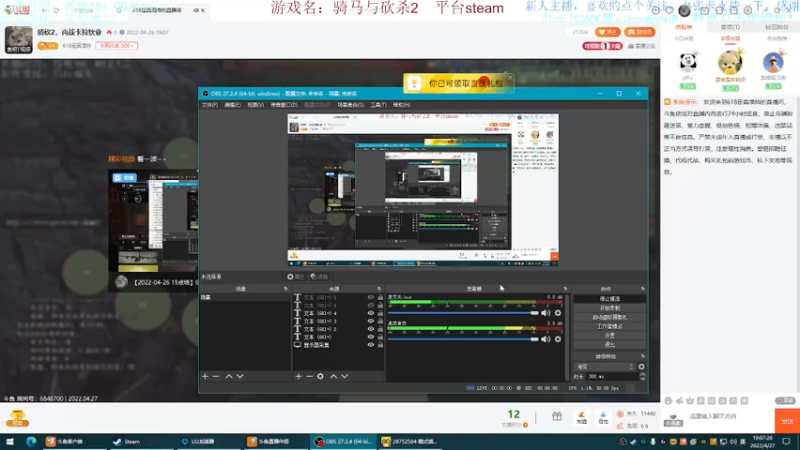Pop out the Scenes dock panel

pyautogui.click(x=286, y=289)
